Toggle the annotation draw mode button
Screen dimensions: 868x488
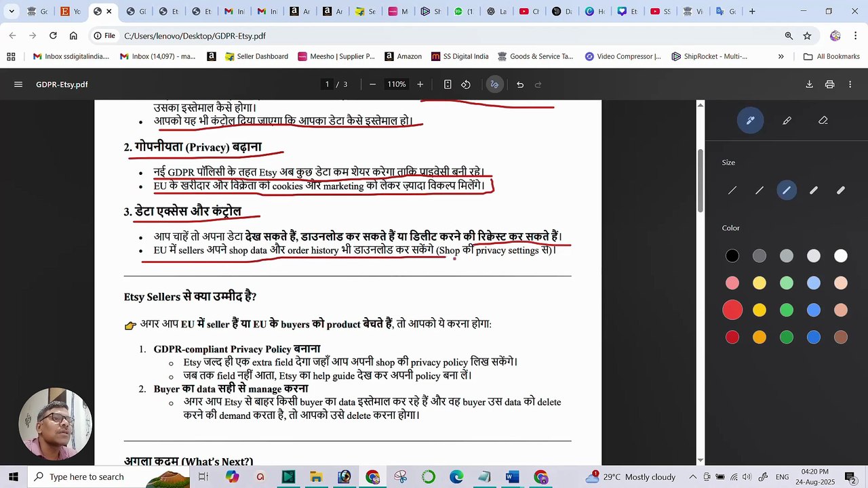[494, 85]
